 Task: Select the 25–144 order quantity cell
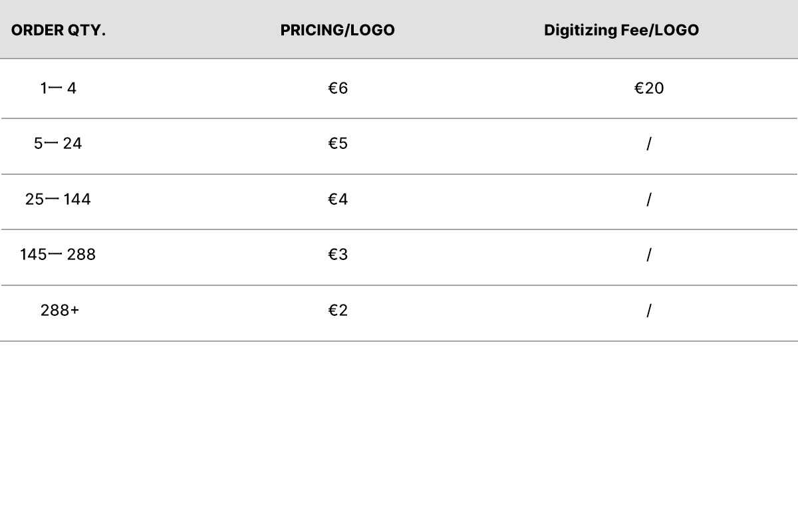[x=58, y=199]
